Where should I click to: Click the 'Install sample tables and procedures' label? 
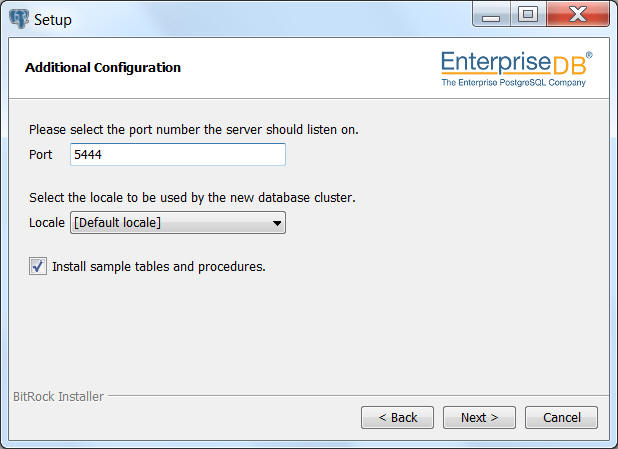[x=159, y=267]
